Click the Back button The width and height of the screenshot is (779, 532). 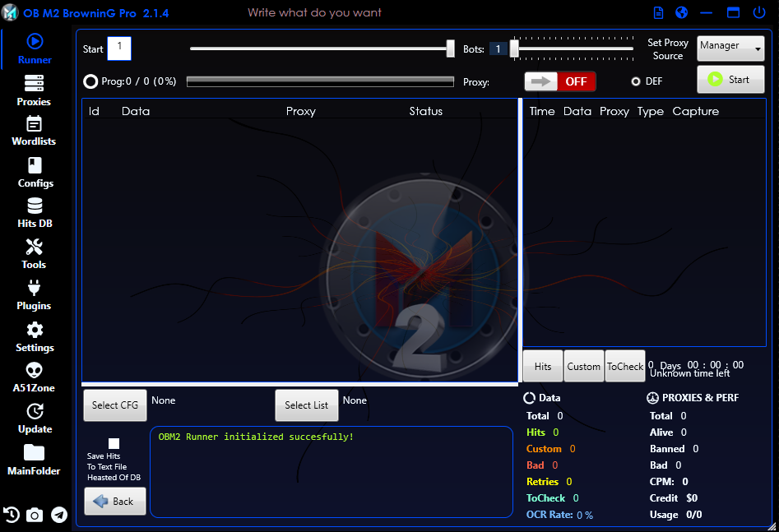115,502
